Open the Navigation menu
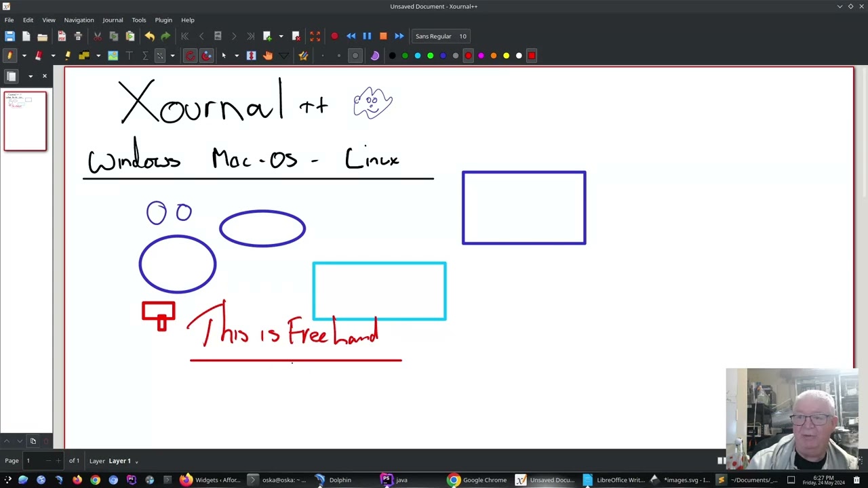 click(79, 20)
